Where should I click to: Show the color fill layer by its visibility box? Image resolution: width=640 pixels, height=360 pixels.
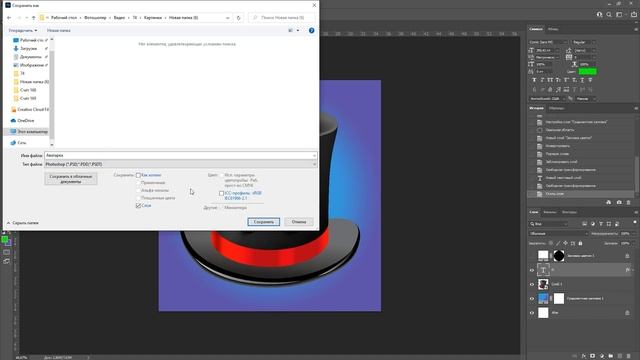coord(532,256)
